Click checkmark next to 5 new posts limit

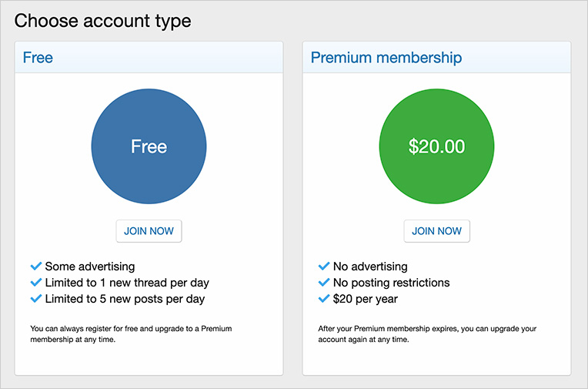pyautogui.click(x=35, y=299)
